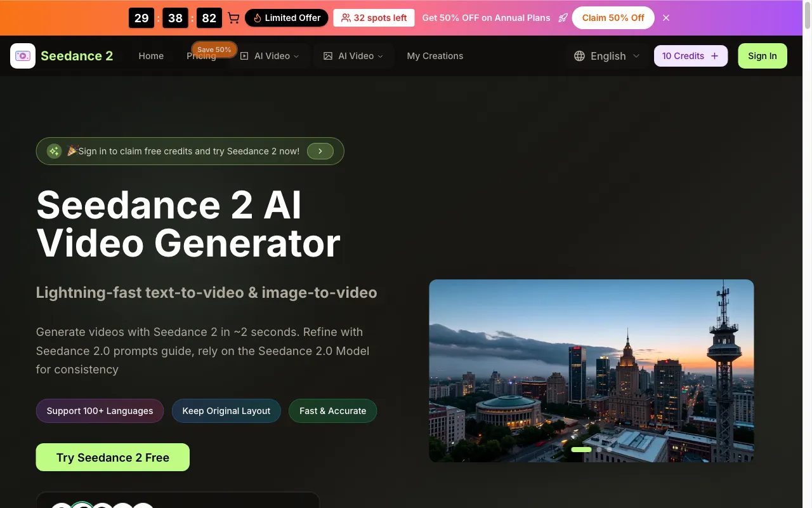The image size is (812, 508).
Task: Select the active green carousel indicator
Action: (x=581, y=450)
